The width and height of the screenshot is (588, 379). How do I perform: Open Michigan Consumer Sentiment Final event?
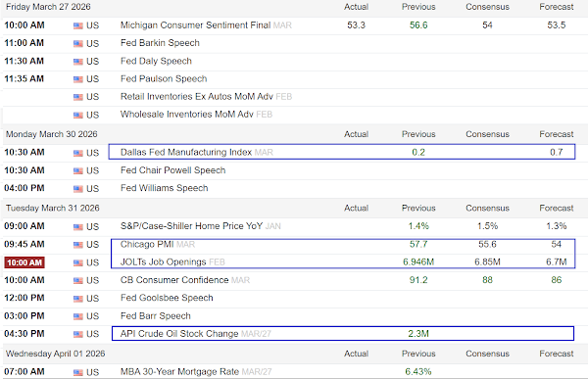tap(195, 25)
